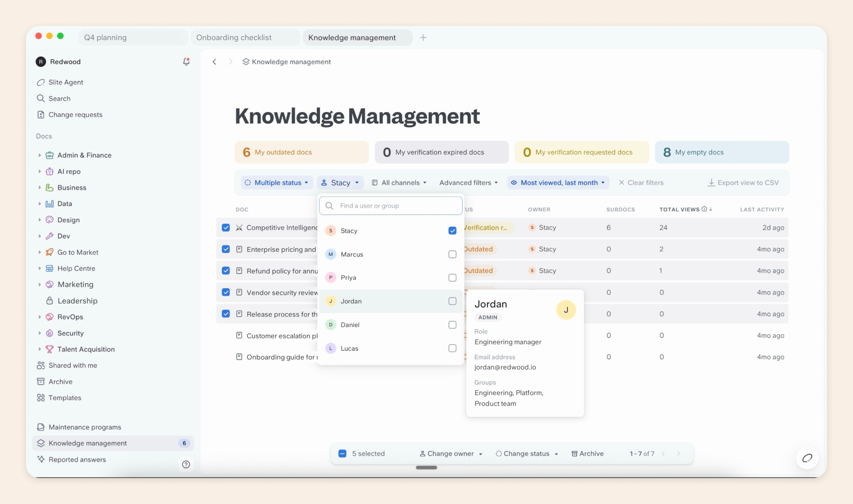
Task: Go back with the left arrow
Action: pyautogui.click(x=214, y=62)
